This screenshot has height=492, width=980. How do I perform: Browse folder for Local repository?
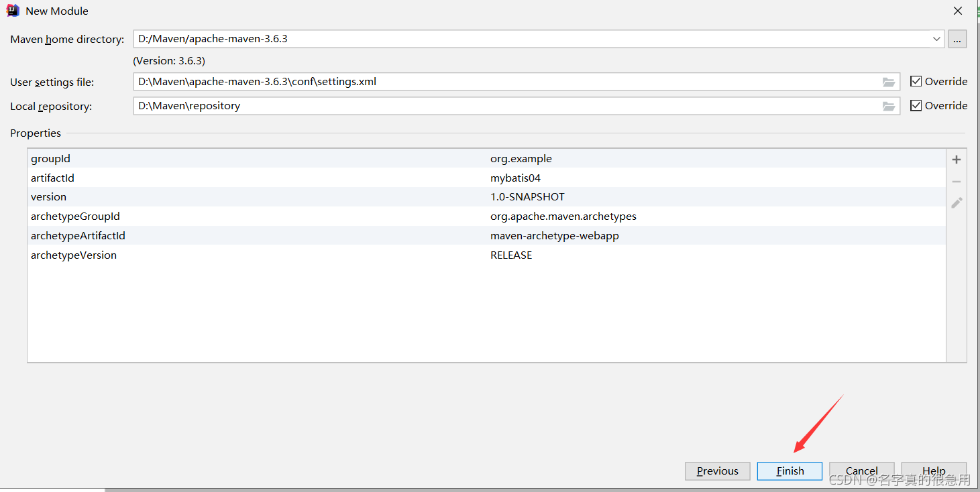[889, 106]
